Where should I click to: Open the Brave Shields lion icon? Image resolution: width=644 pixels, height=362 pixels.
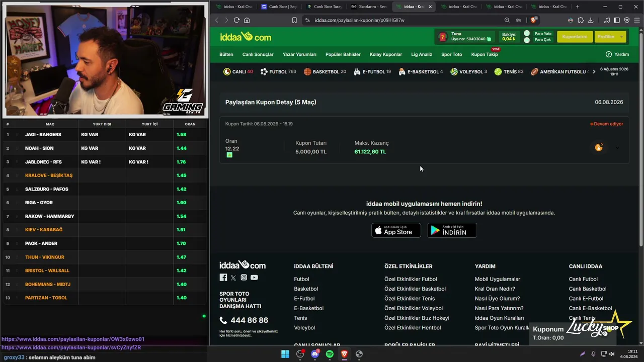click(x=534, y=20)
